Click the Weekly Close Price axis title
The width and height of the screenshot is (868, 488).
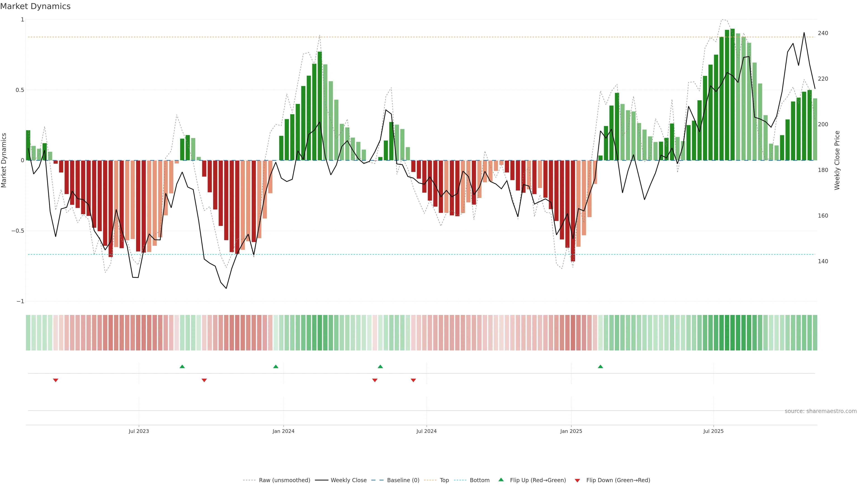[x=837, y=160]
